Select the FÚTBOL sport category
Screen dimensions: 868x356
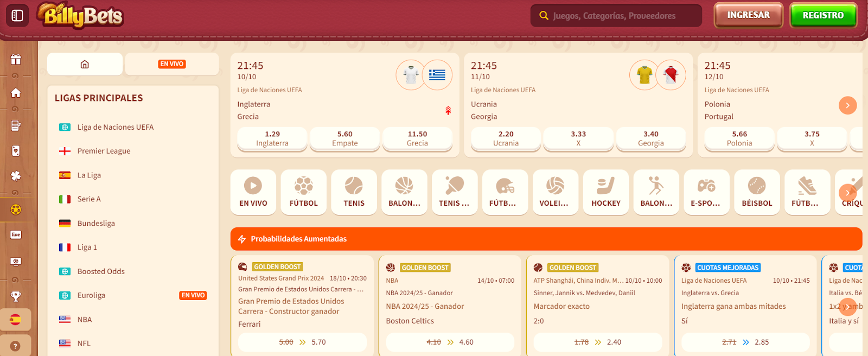click(x=304, y=192)
